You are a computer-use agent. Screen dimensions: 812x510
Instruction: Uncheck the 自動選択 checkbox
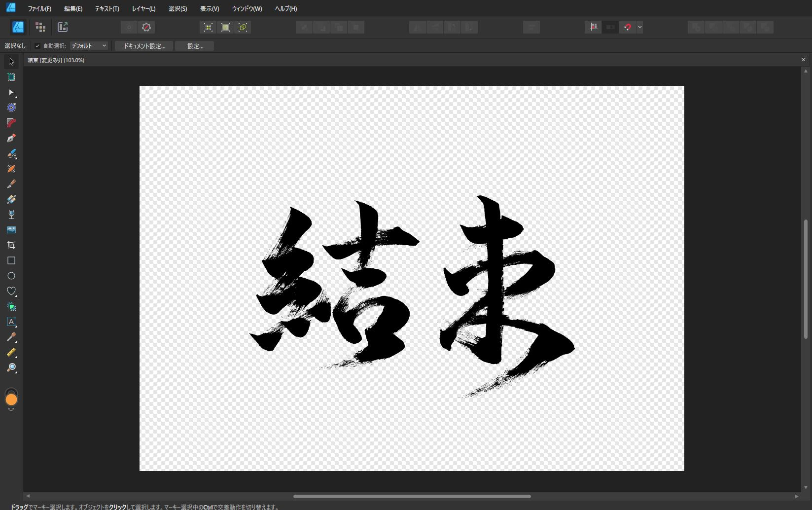point(37,46)
